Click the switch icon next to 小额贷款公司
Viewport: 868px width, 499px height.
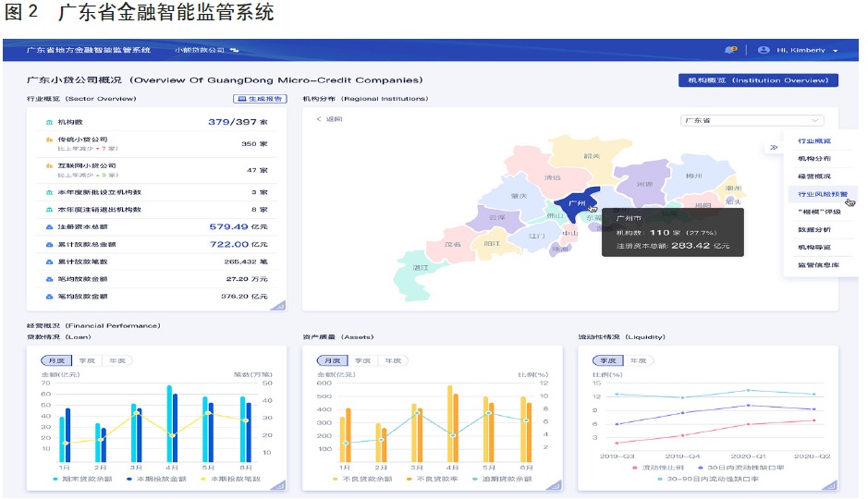(235, 50)
